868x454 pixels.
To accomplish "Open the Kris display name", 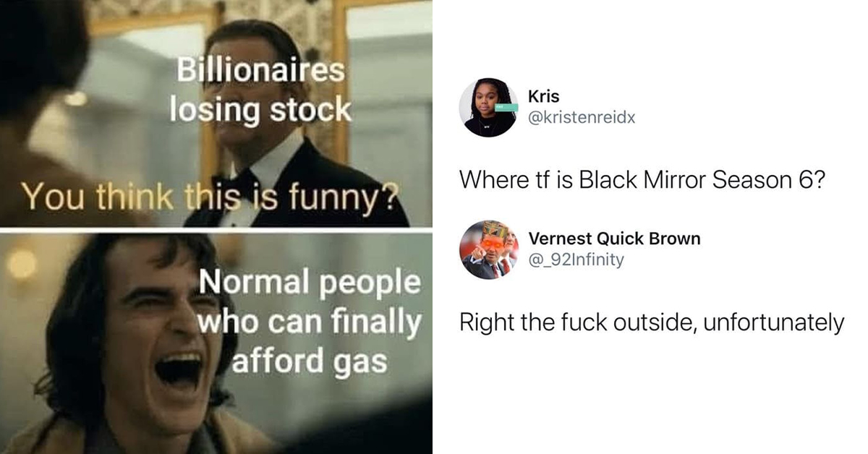I will [544, 97].
